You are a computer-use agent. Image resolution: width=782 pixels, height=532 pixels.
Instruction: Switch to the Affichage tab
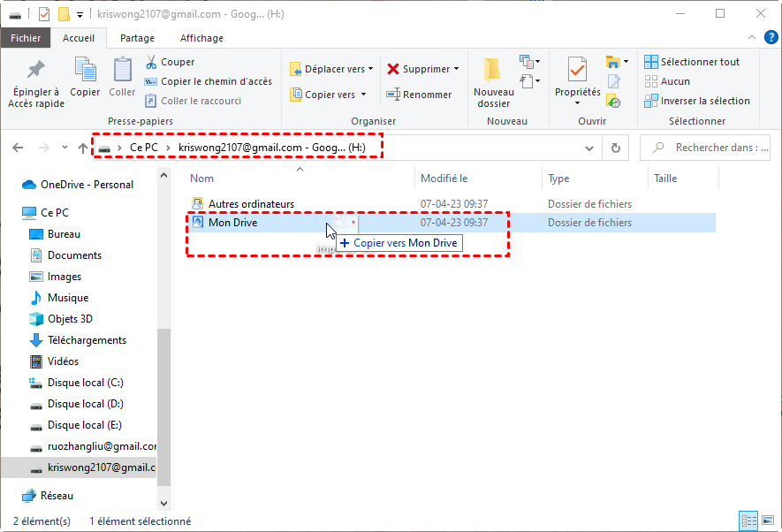[201, 38]
